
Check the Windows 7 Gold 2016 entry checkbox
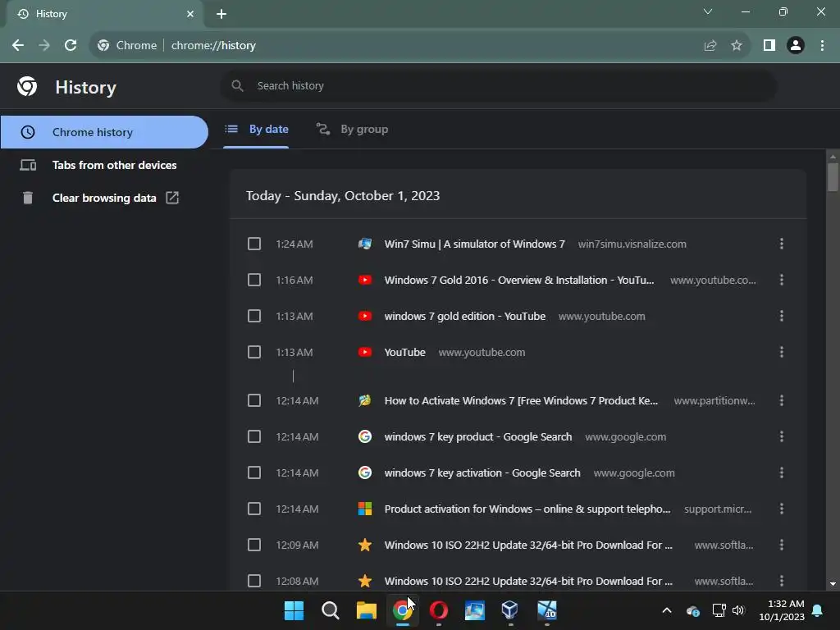click(254, 280)
